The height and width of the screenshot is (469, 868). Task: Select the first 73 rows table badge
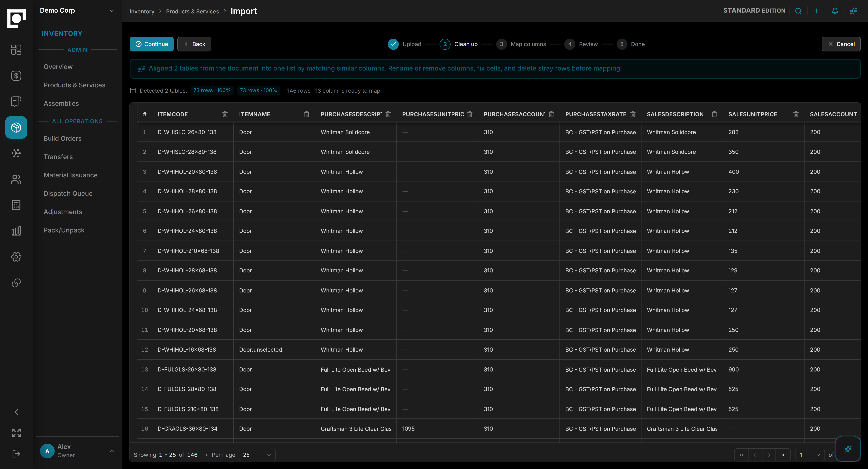[x=212, y=90]
